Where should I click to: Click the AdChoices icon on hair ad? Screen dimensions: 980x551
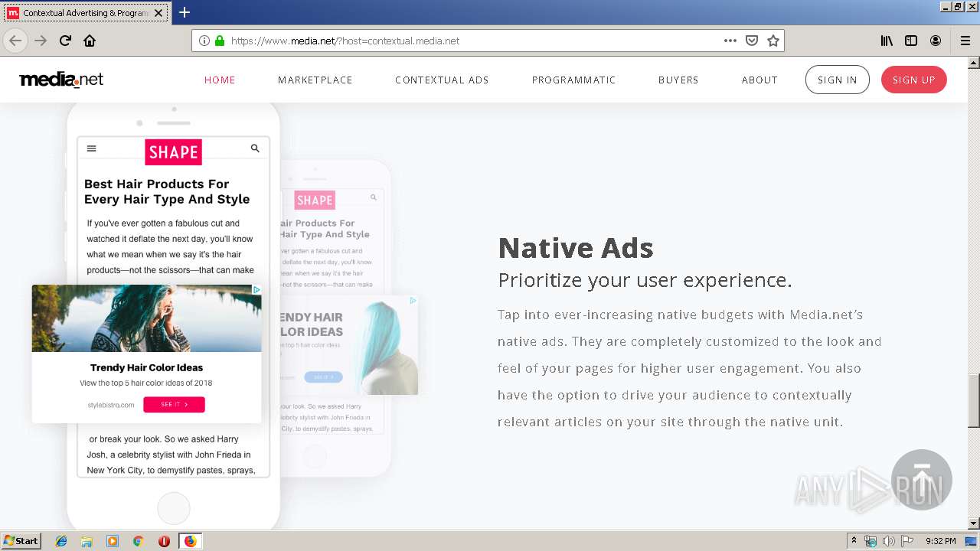256,289
